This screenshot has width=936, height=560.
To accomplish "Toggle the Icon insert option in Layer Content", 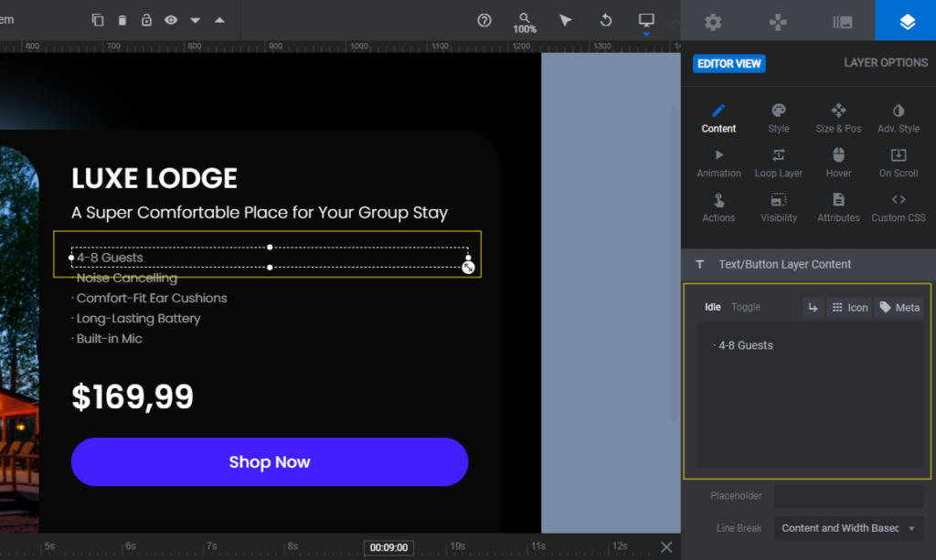I will point(849,307).
